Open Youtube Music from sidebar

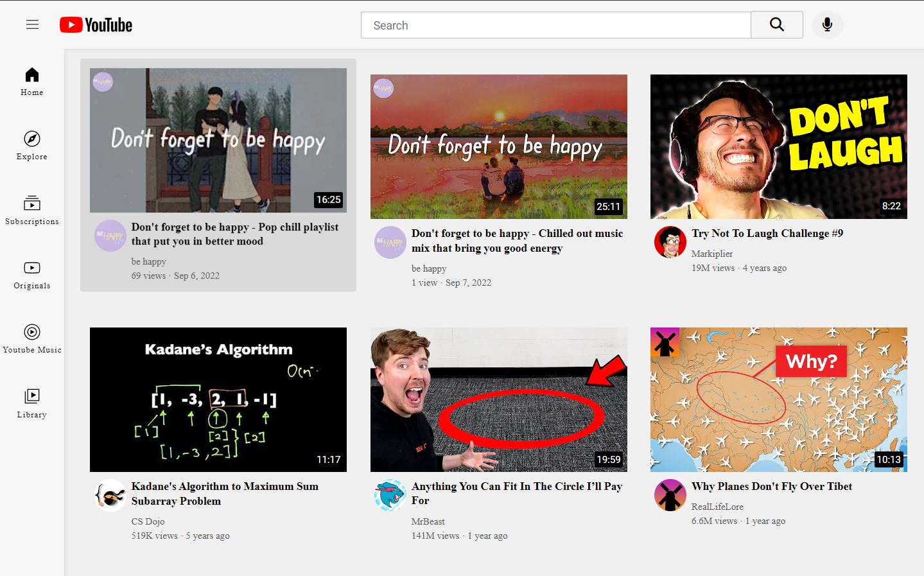click(x=32, y=339)
